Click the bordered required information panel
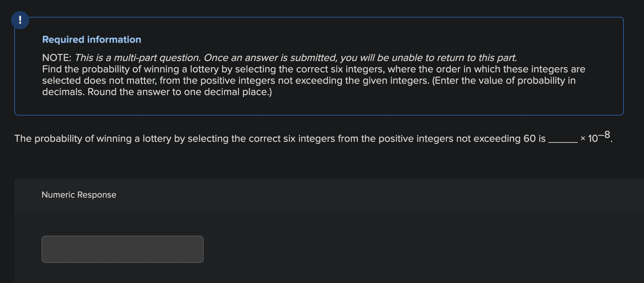This screenshot has width=644, height=283. [x=324, y=107]
